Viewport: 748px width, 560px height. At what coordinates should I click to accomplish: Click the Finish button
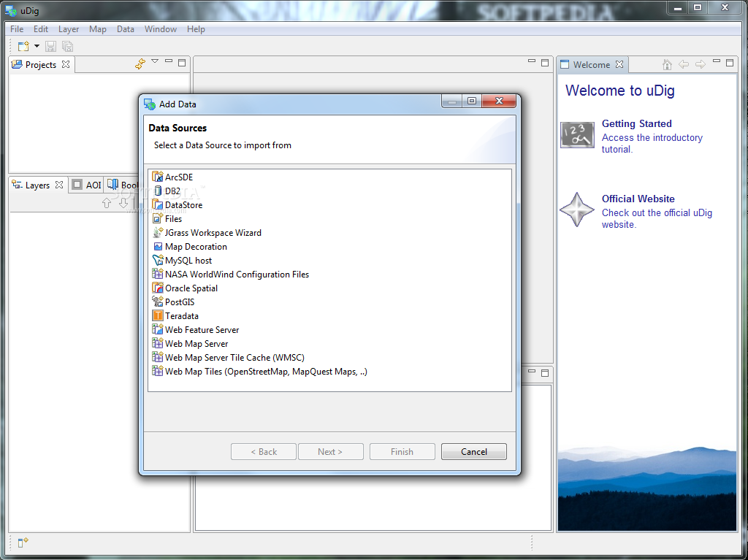pyautogui.click(x=402, y=451)
